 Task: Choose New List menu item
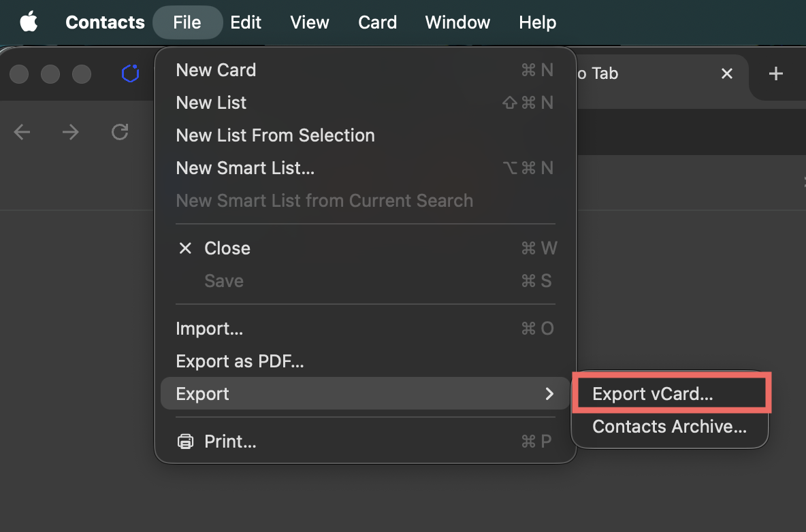point(211,103)
